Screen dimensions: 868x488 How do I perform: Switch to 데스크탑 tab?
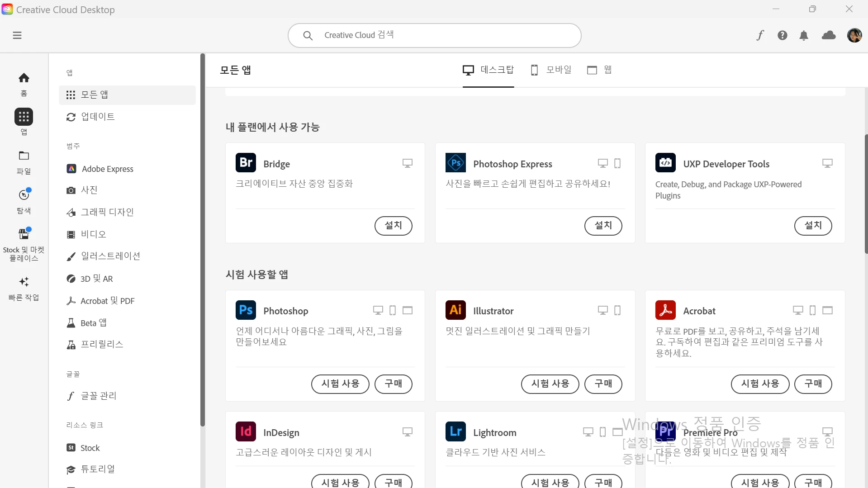point(488,70)
